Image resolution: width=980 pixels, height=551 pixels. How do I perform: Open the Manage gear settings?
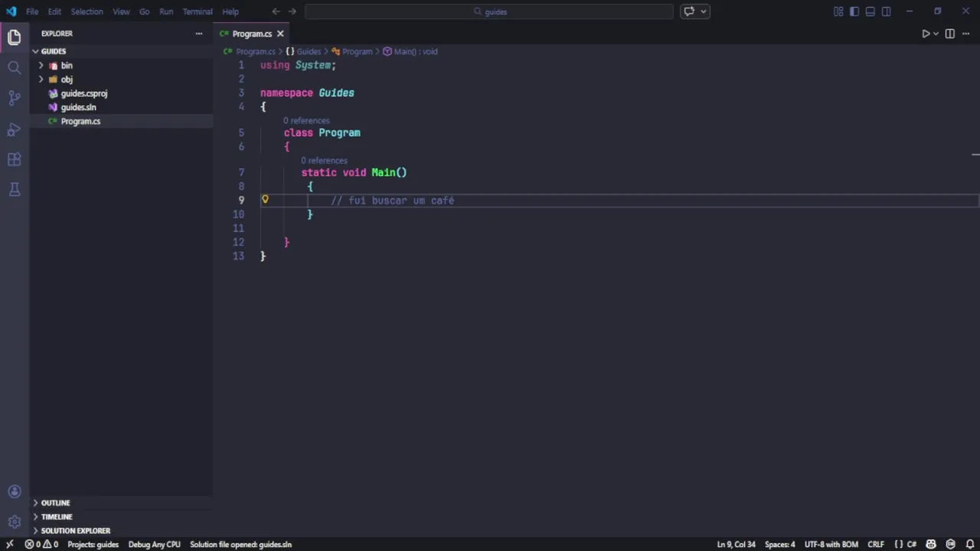(x=14, y=522)
